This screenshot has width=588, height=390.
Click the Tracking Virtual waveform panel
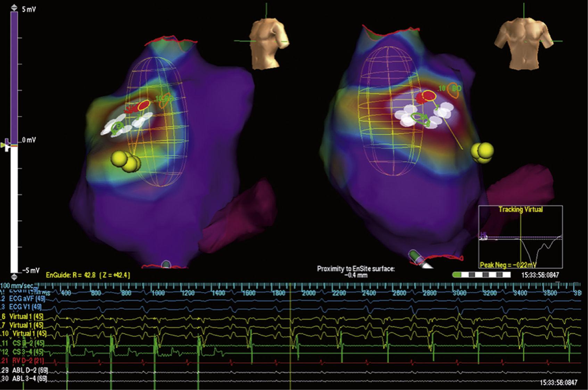[520, 237]
